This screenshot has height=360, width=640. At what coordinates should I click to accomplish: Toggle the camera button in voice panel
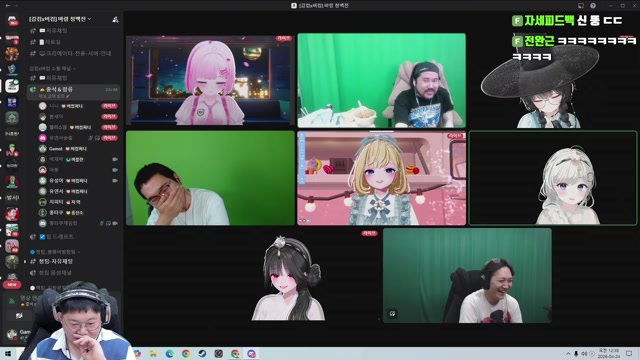tap(19, 316)
